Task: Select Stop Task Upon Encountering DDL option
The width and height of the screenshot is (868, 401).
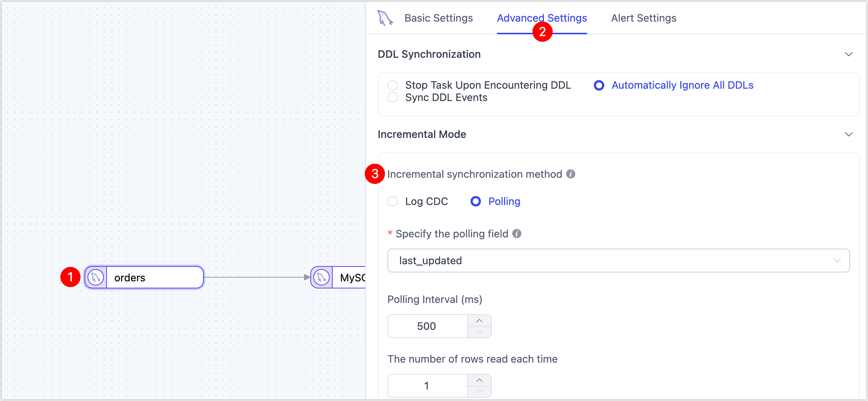Action: pyautogui.click(x=393, y=85)
